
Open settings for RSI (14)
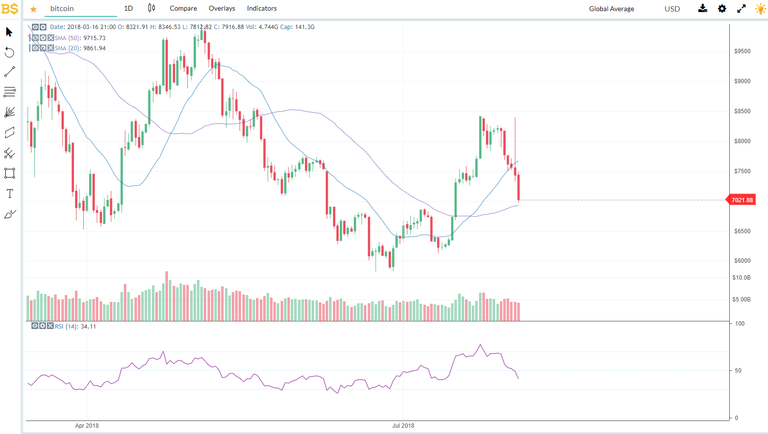pos(43,326)
